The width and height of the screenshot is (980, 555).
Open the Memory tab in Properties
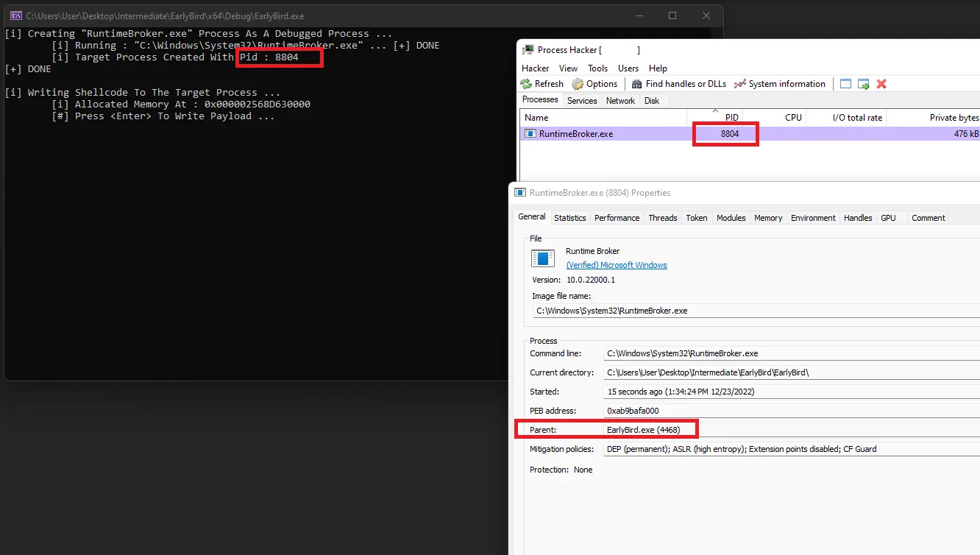[768, 218]
